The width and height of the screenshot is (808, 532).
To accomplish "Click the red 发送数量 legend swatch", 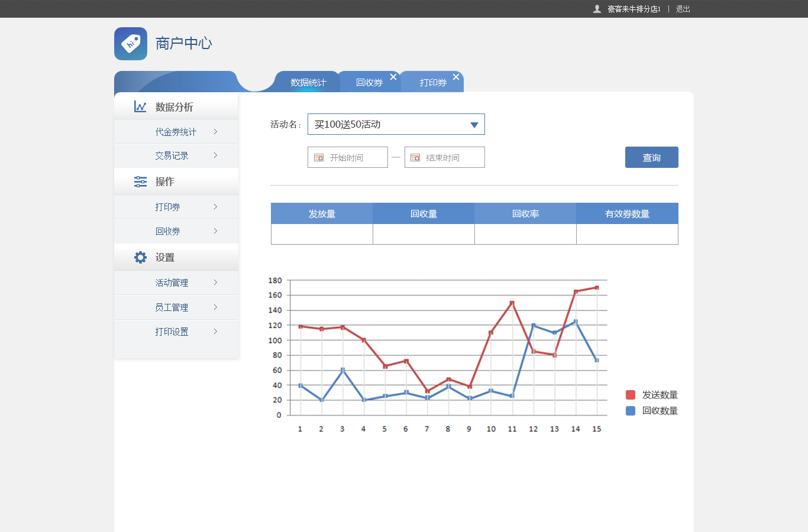I will pyautogui.click(x=631, y=395).
